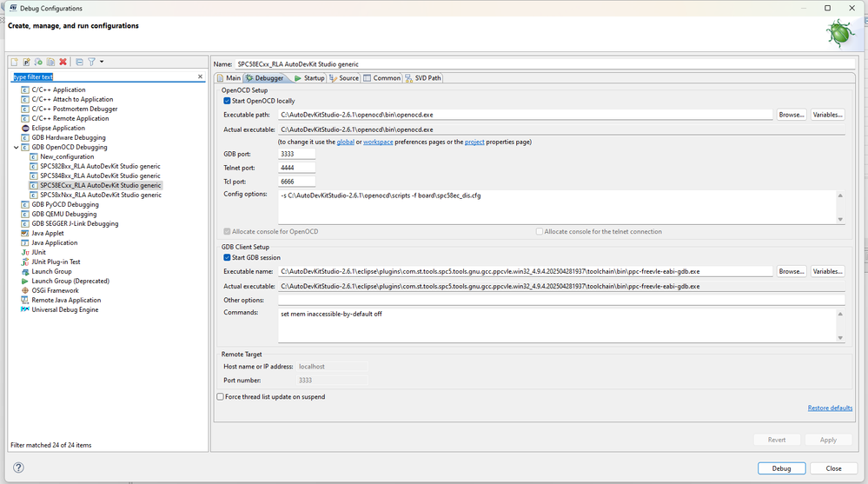868x484 pixels.
Task: Click in the Telnet port field
Action: 296,168
